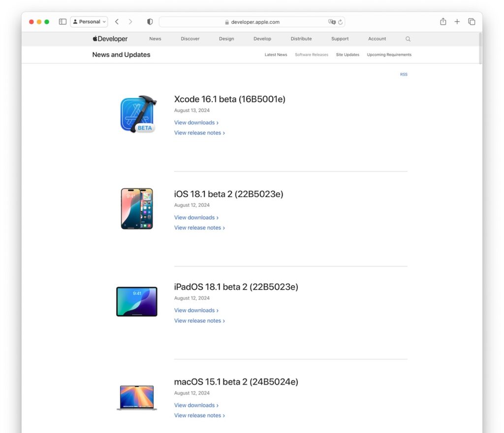Open the Latest News tab

(x=276, y=55)
